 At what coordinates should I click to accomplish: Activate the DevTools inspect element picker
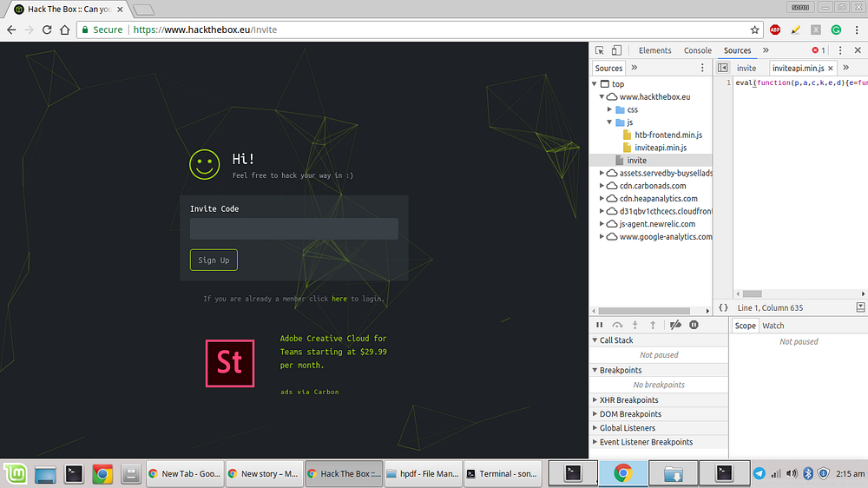pos(600,50)
